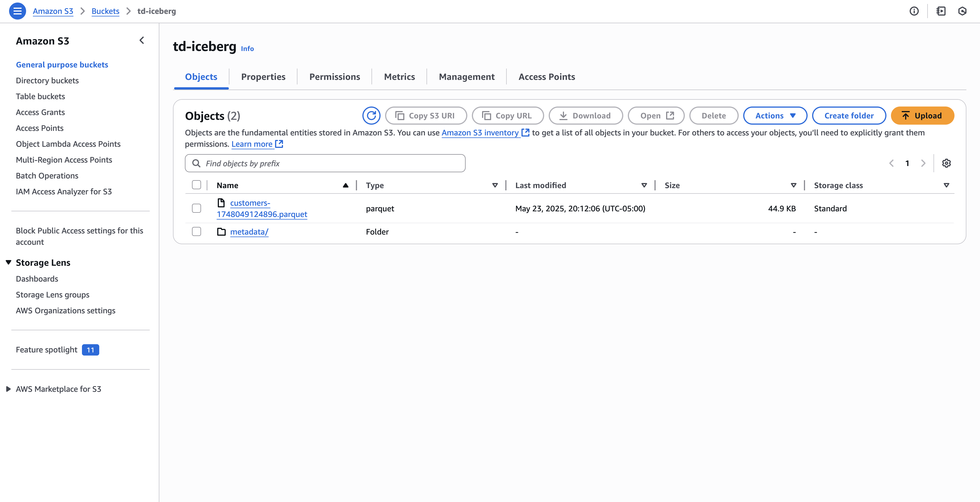This screenshot has height=502, width=980.
Task: Open Storage class column sort arrow
Action: [x=947, y=185]
